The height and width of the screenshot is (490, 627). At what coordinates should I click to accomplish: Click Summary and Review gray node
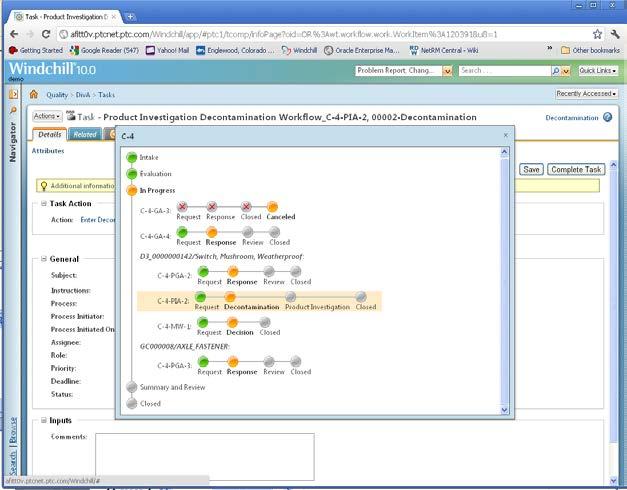point(132,387)
